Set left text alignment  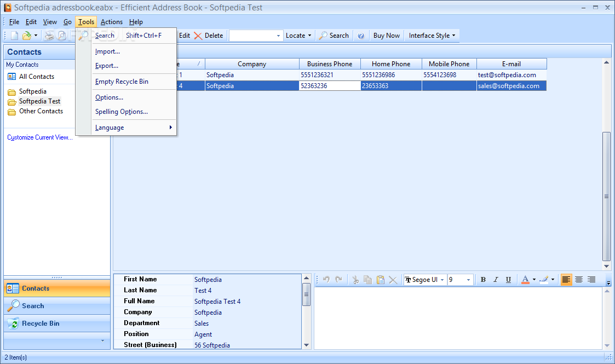(566, 280)
